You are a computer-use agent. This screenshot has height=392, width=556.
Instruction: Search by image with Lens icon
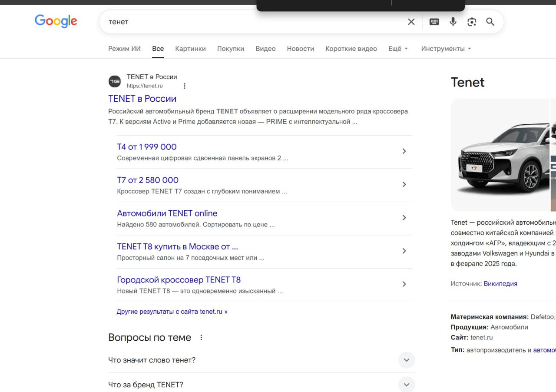point(472,22)
